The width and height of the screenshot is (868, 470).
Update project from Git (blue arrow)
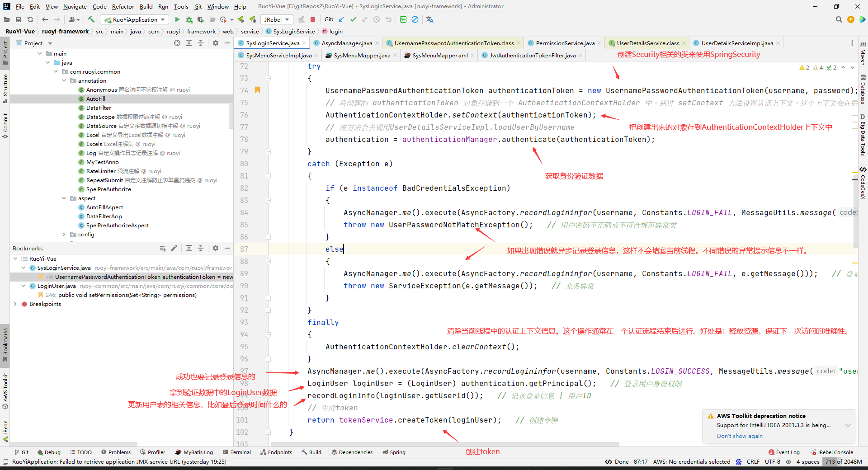point(341,19)
